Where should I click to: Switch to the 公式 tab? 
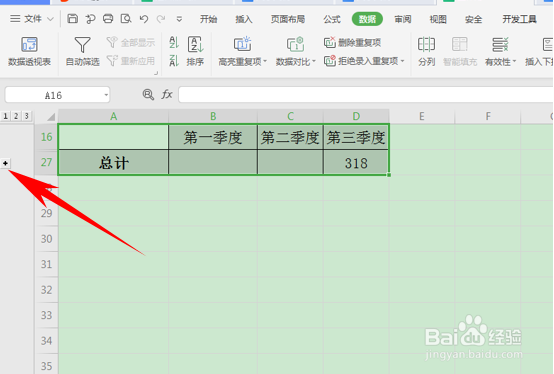pyautogui.click(x=332, y=19)
